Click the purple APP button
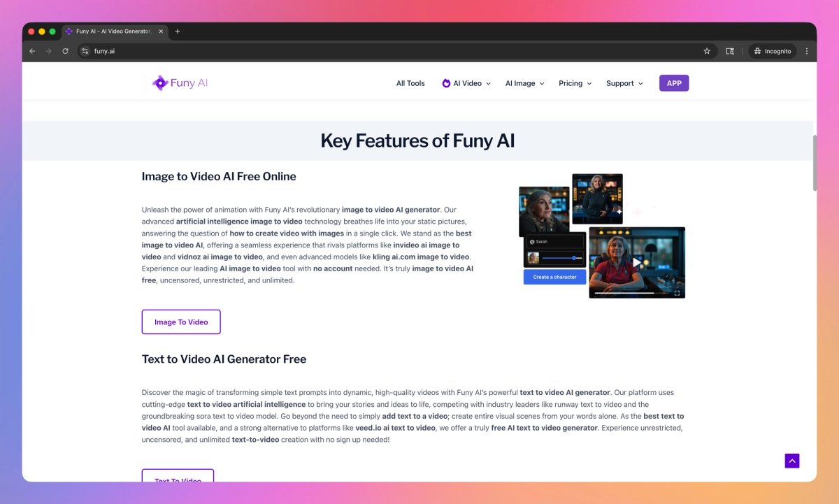 (x=674, y=83)
